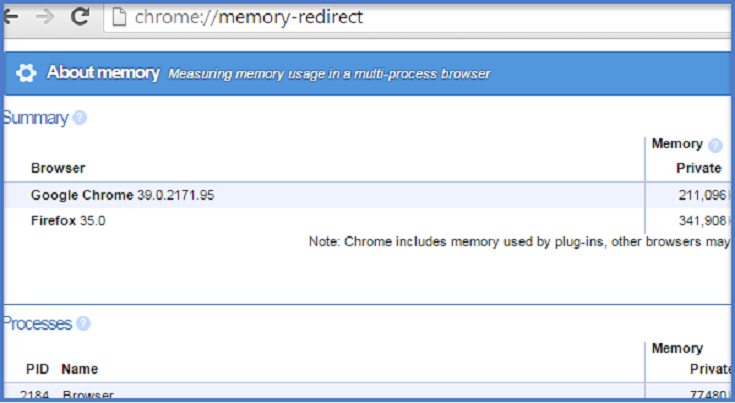
Task: Click the About memory title text
Action: [103, 72]
